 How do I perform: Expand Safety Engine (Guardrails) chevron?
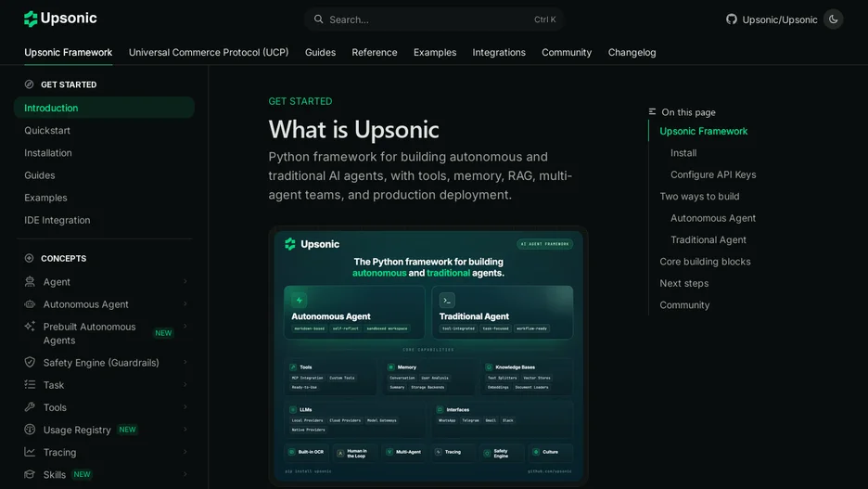[185, 362]
